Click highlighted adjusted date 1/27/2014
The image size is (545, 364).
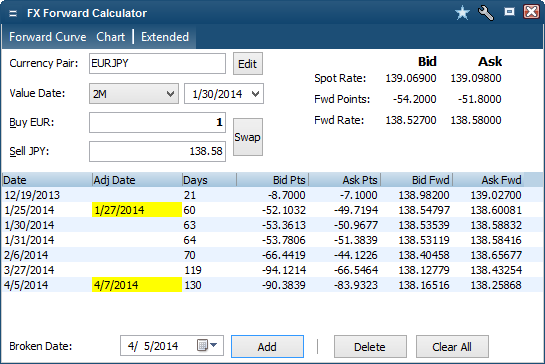coord(137,210)
